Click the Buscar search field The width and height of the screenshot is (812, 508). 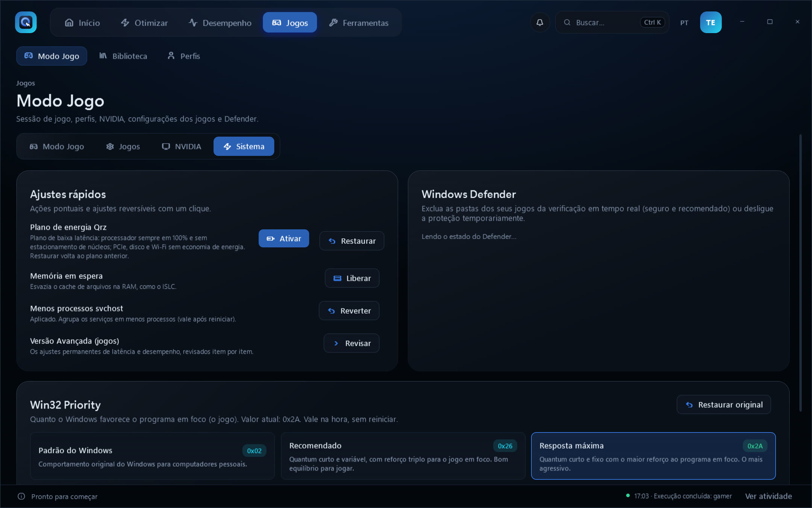tap(612, 23)
